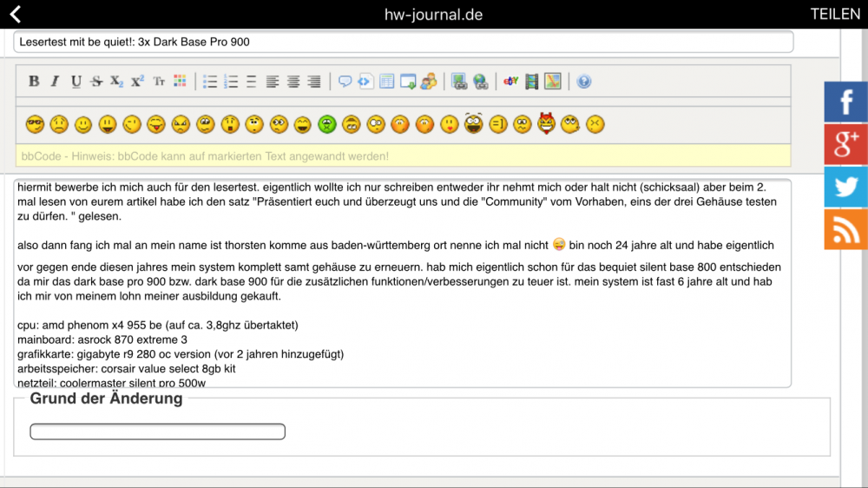868x488 pixels.
Task: Toggle underline formatting
Action: pos(76,82)
